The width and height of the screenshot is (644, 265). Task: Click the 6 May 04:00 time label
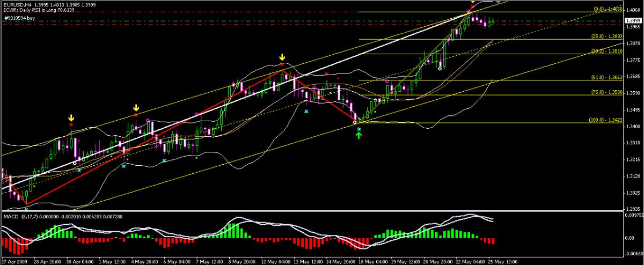click(x=177, y=262)
